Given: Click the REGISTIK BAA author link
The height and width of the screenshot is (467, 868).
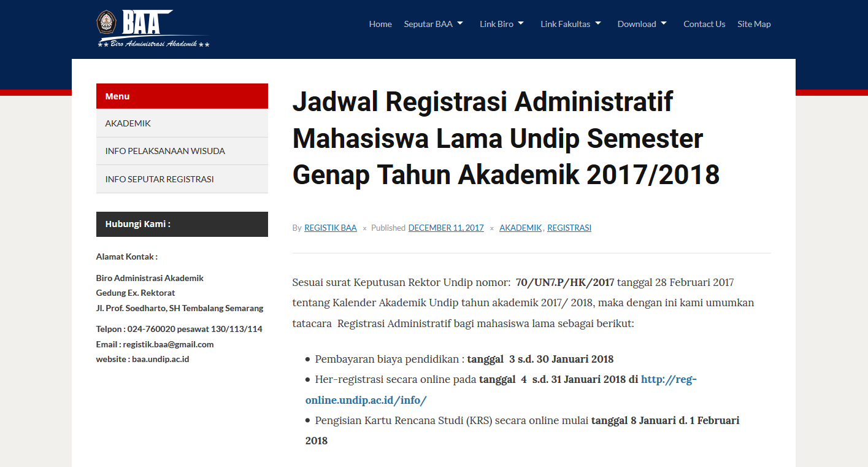Looking at the screenshot, I should pos(330,228).
